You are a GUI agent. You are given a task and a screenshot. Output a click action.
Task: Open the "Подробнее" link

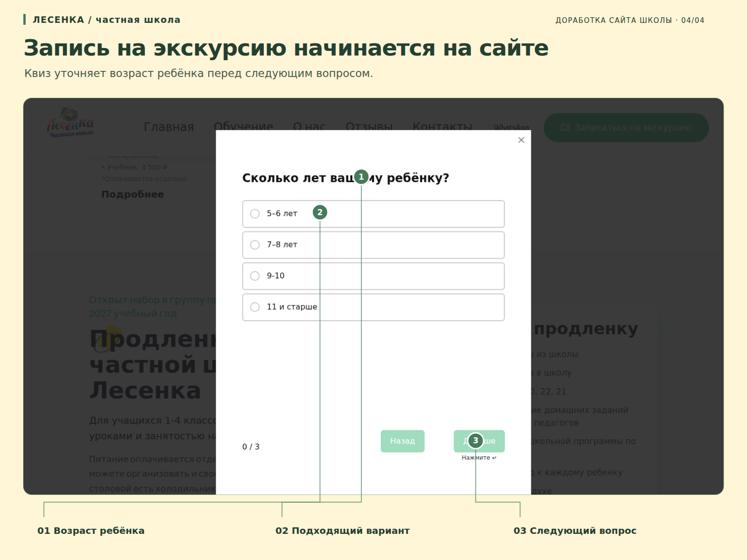[x=133, y=194]
